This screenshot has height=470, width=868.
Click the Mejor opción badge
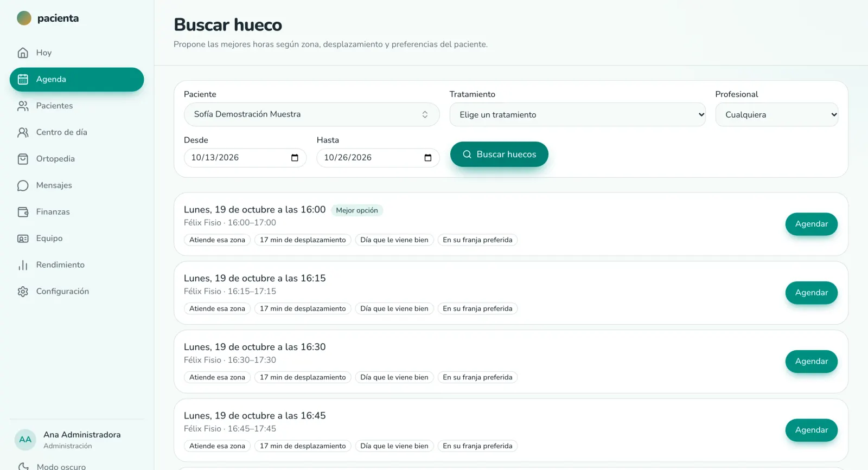tap(357, 210)
